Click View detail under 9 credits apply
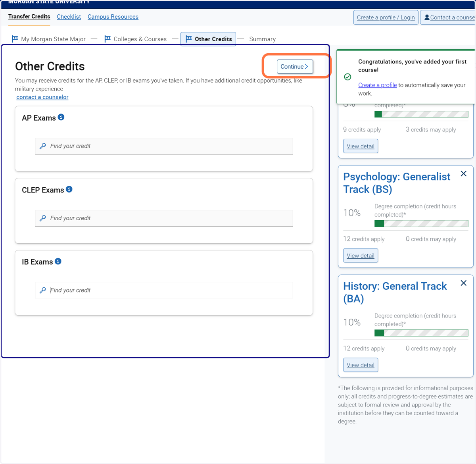The width and height of the screenshot is (476, 464). (361, 146)
